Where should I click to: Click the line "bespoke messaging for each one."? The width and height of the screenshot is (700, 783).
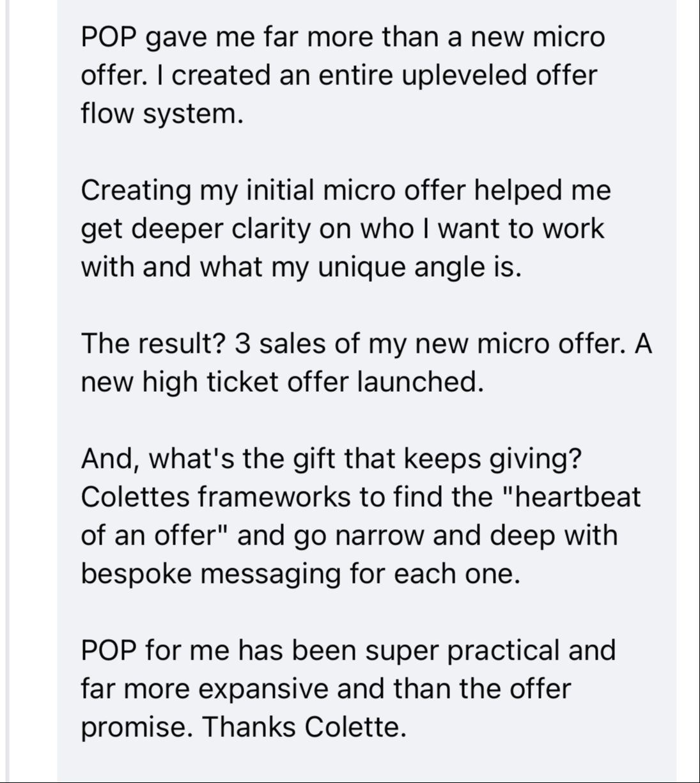[300, 574]
